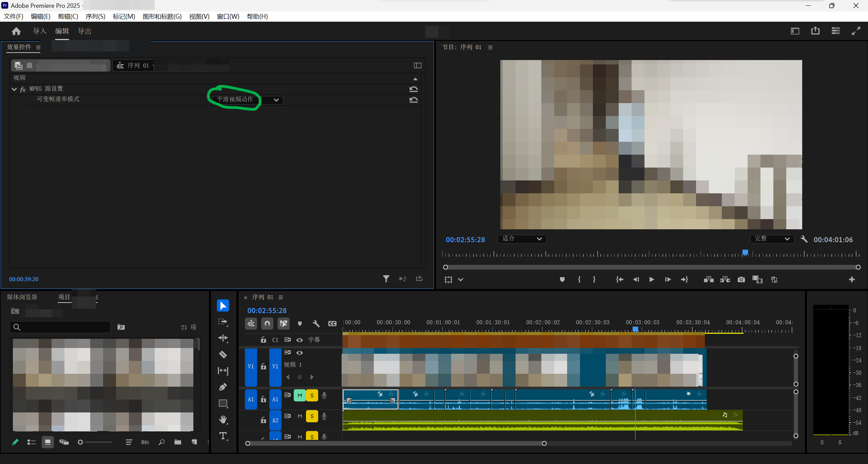Image resolution: width=868 pixels, height=464 pixels.
Task: Click the 导出 workspace button
Action: [x=84, y=31]
